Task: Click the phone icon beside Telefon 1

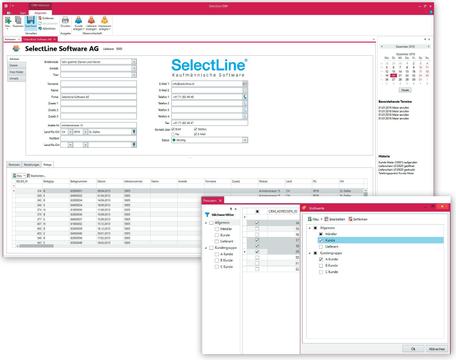Action: [245, 97]
